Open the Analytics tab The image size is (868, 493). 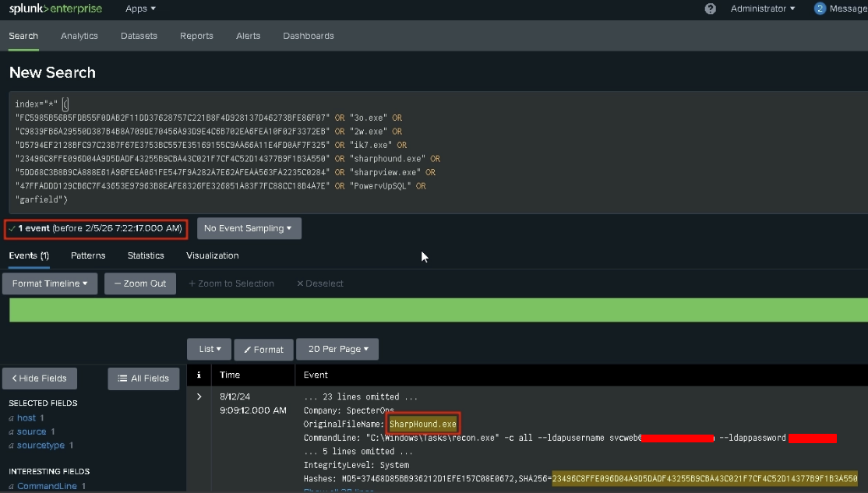79,36
